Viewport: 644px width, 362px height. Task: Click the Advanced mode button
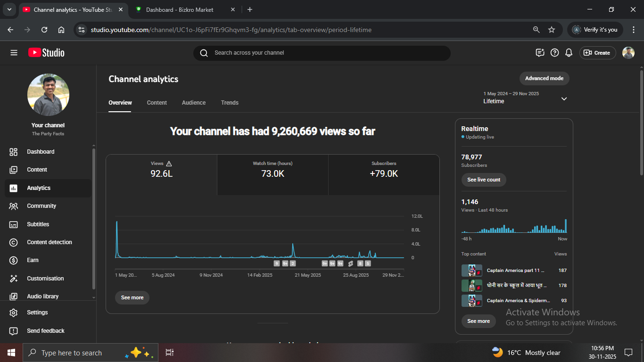[544, 78]
